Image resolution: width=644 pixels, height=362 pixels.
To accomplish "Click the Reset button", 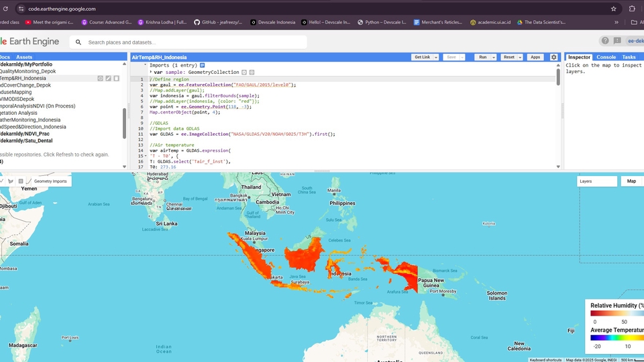I will 509,57.
